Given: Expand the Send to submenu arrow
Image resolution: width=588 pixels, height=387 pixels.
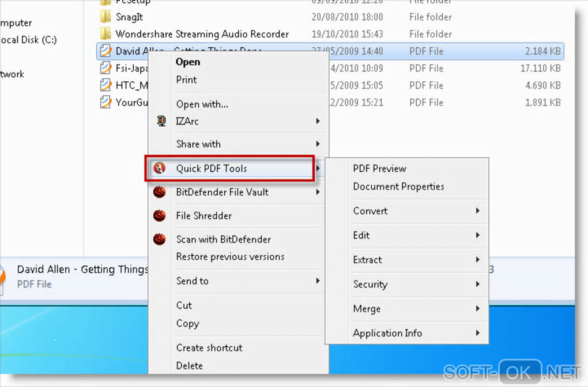Looking at the screenshot, I should [318, 281].
